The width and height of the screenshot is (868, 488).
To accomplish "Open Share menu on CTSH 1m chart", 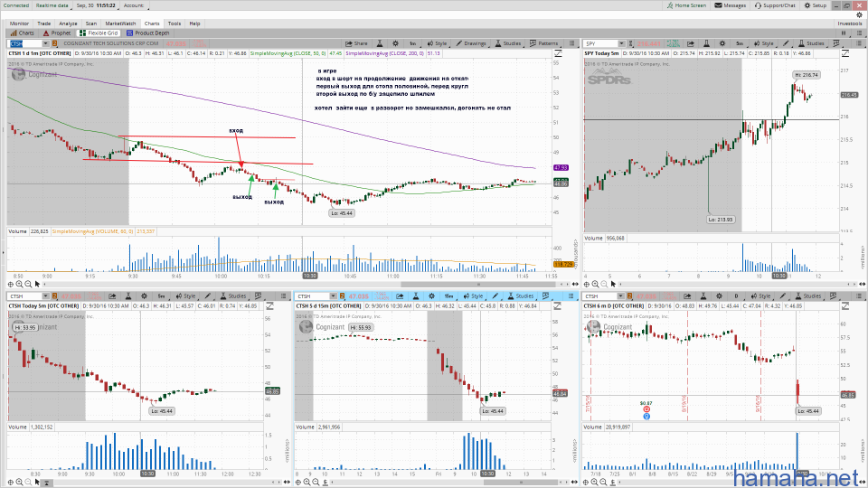I will pyautogui.click(x=356, y=43).
